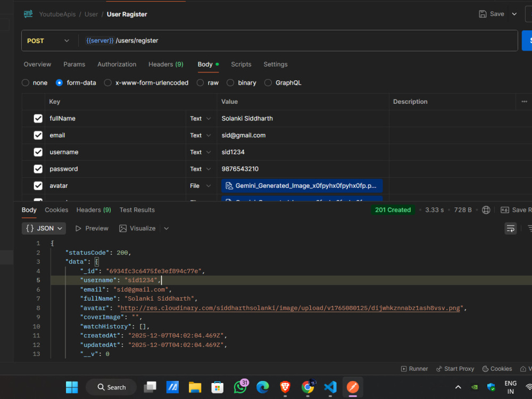Open Google Chrome from taskbar
Screen dimensions: 532x399
(307, 387)
